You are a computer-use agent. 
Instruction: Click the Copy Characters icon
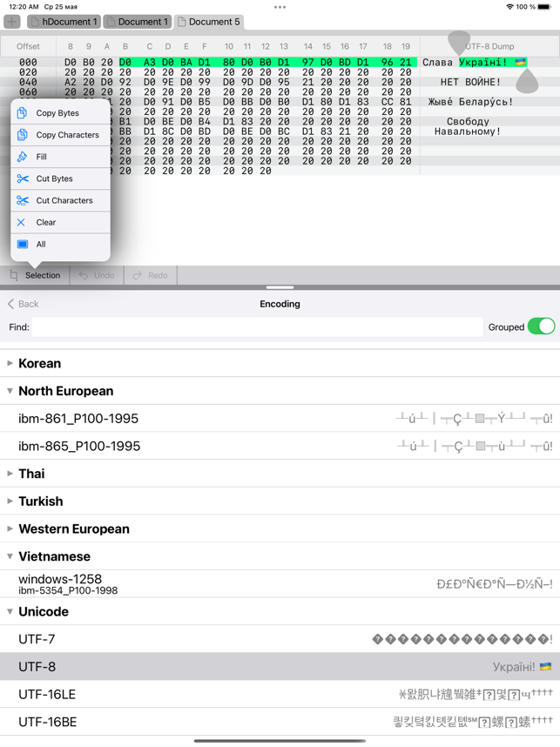coord(22,135)
